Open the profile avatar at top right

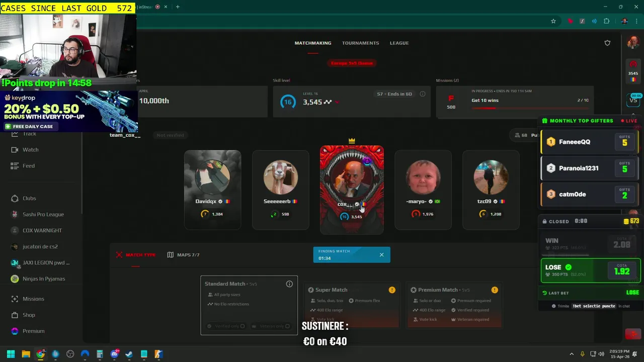click(x=633, y=43)
